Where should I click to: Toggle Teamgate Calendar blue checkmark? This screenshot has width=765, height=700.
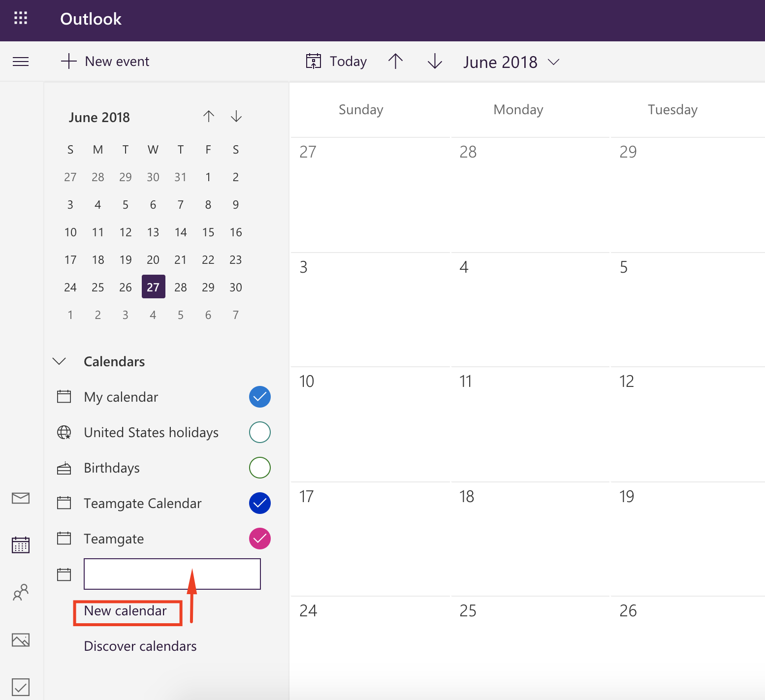click(260, 503)
